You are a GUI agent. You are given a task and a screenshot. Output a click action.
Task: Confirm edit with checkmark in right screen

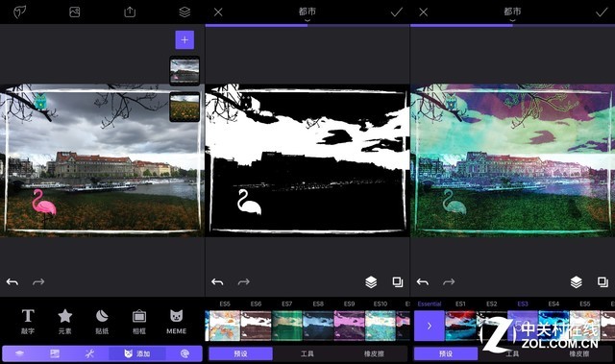pos(602,12)
